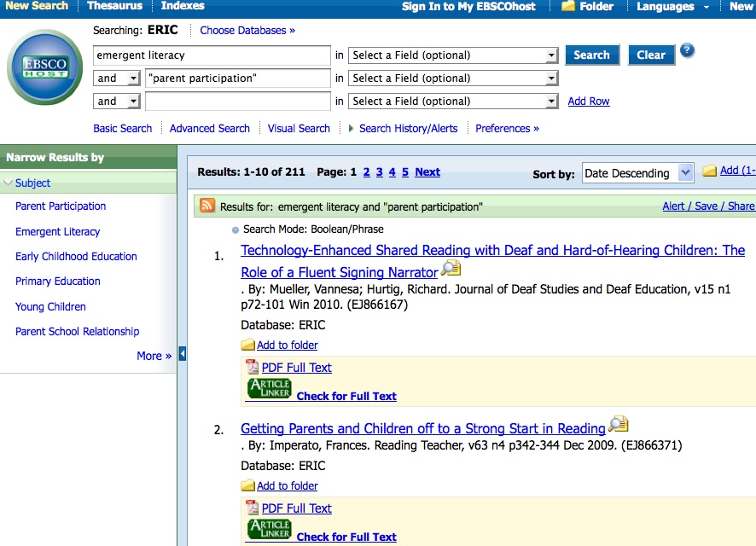The height and width of the screenshot is (546, 756).
Task: Click the Article Linker logo in result 1
Action: pyautogui.click(x=270, y=388)
